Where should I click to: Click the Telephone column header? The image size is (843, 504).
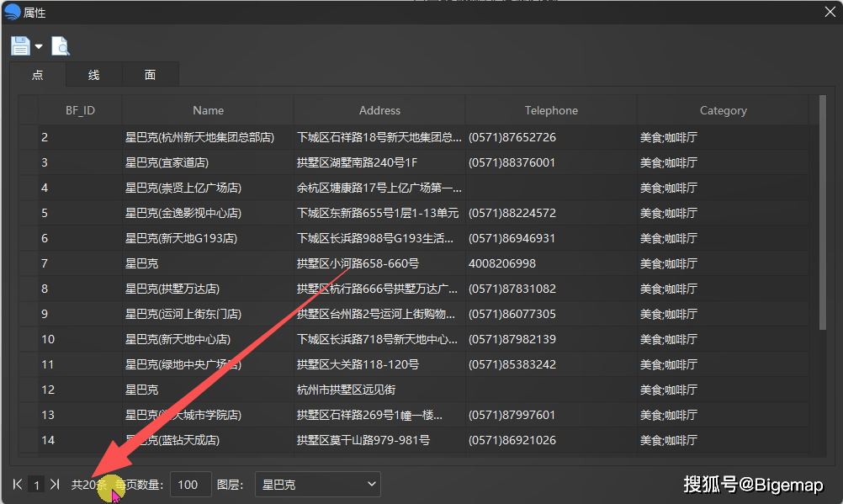pyautogui.click(x=551, y=110)
